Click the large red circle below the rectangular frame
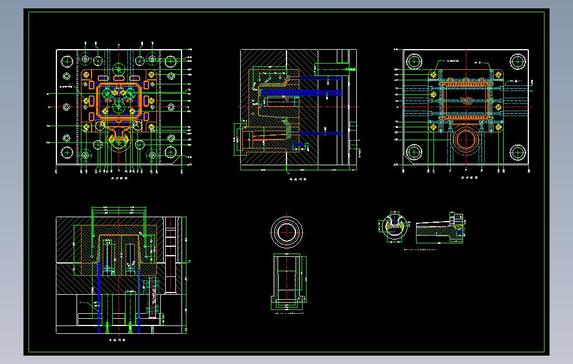This screenshot has height=364, width=573. pos(466,140)
